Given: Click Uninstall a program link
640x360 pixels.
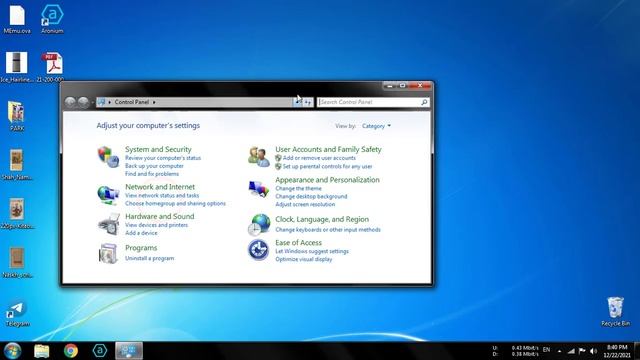Looking at the screenshot, I should pos(149,258).
